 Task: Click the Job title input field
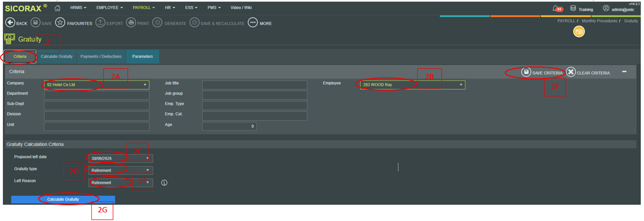255,85
